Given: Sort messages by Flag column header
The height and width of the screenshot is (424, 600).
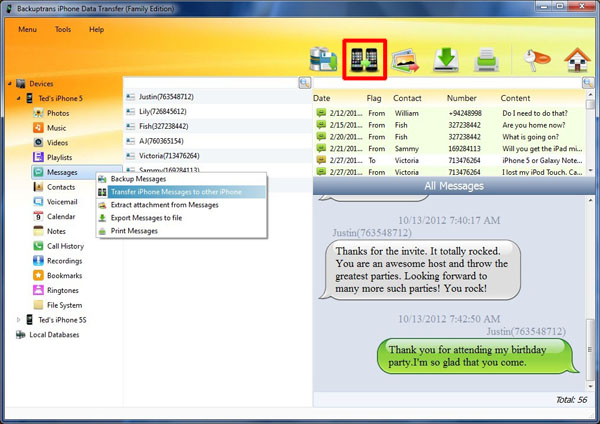Looking at the screenshot, I should [x=374, y=98].
